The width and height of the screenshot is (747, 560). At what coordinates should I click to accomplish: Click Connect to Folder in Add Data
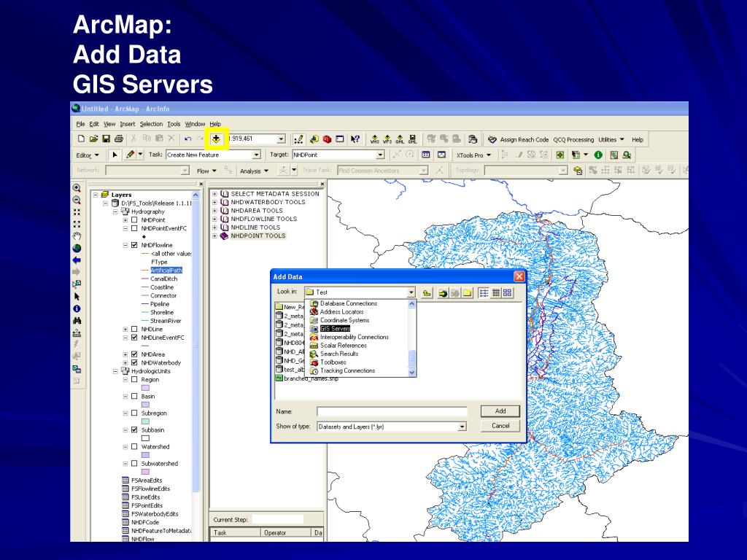click(x=443, y=293)
